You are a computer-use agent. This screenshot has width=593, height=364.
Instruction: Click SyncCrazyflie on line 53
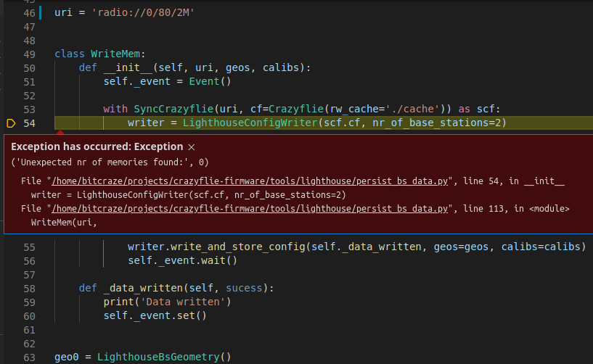[173, 109]
